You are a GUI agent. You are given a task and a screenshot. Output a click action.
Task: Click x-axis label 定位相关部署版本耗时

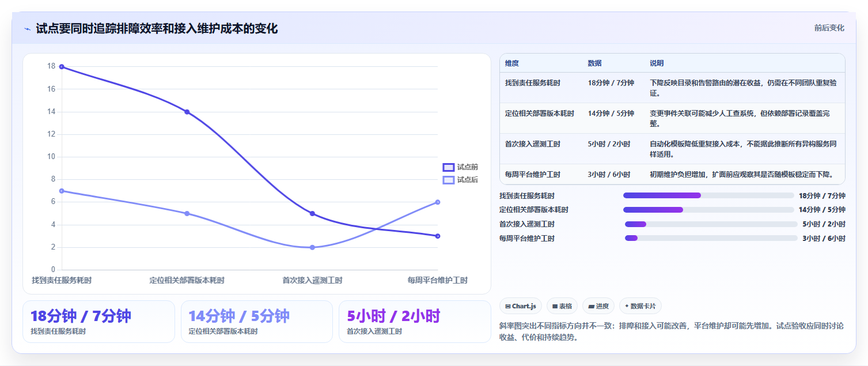click(x=187, y=280)
